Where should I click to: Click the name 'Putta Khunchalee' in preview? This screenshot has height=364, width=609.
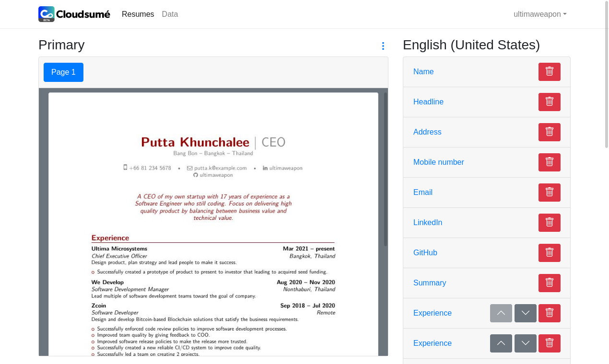tap(195, 142)
